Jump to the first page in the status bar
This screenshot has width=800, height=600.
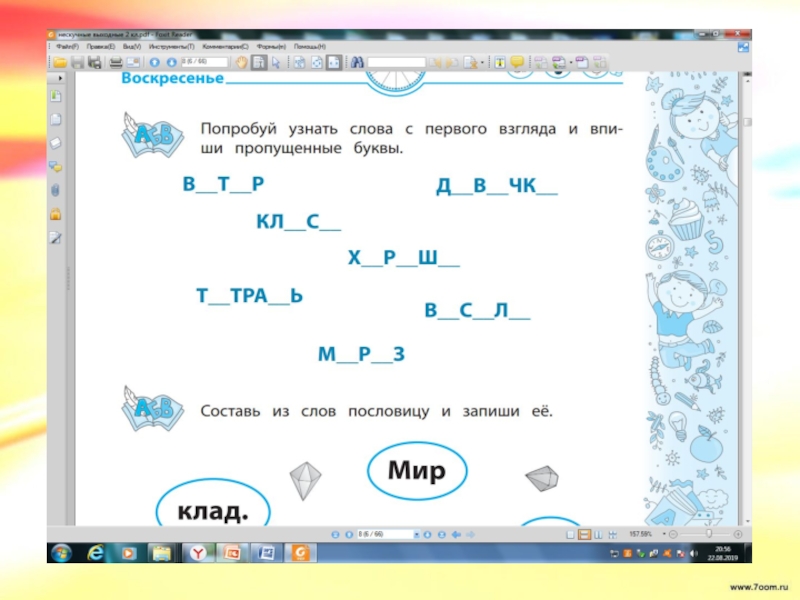pos(335,535)
